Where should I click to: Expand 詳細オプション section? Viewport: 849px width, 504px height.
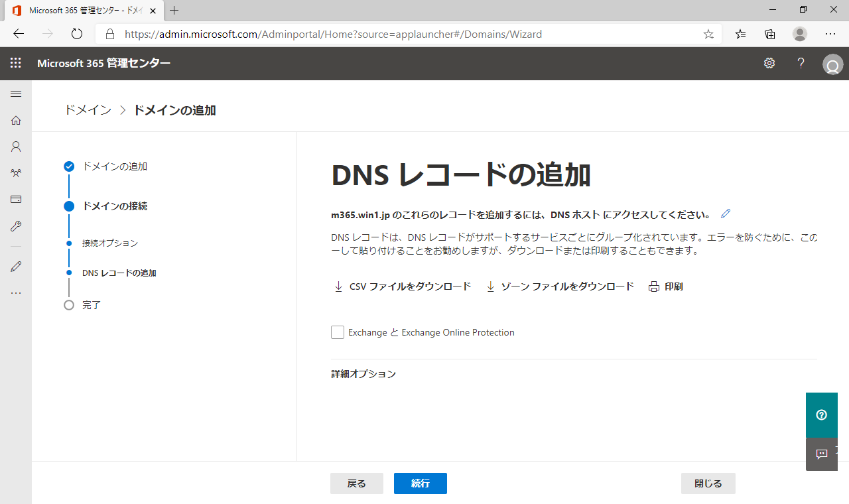point(363,374)
